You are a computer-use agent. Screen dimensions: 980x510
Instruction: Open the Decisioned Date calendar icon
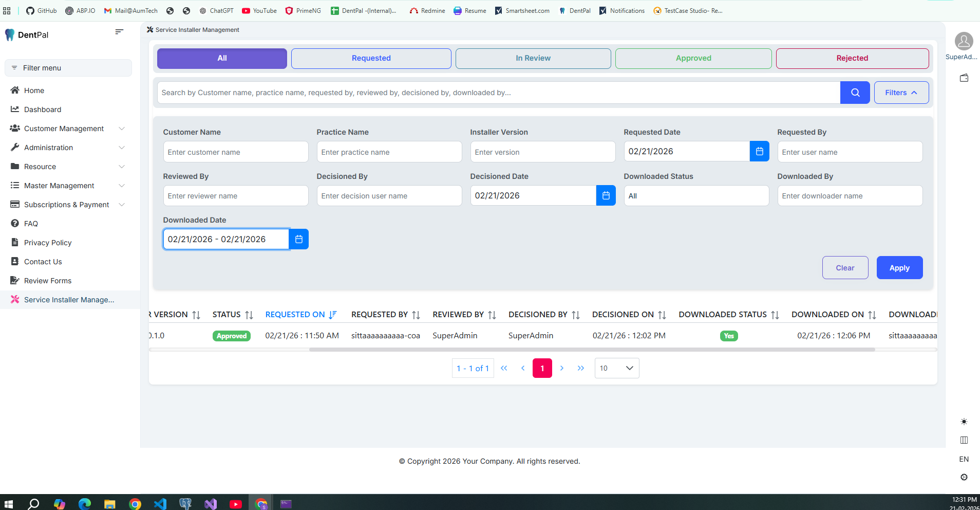coord(606,196)
